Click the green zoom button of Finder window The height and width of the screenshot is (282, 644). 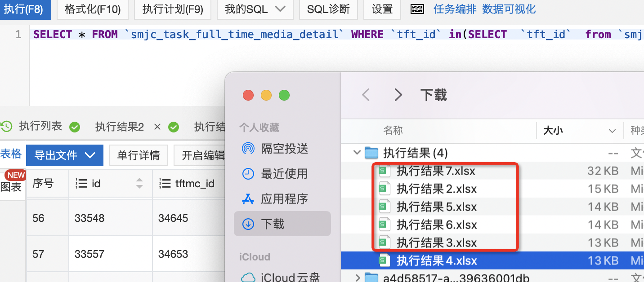click(284, 95)
